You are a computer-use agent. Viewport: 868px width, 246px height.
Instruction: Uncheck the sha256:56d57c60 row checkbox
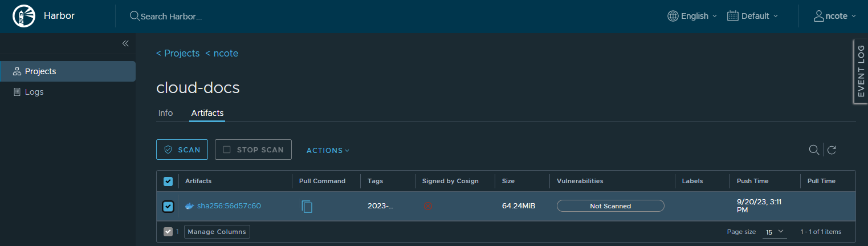point(168,206)
